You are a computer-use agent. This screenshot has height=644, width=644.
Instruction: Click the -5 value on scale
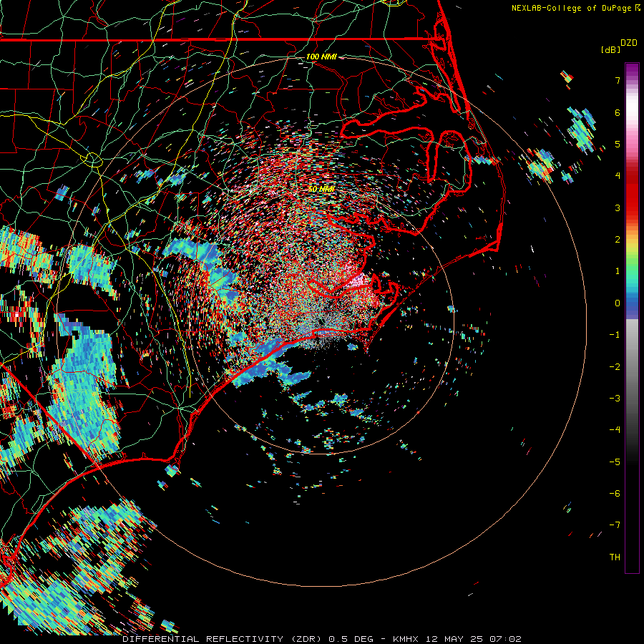[615, 462]
